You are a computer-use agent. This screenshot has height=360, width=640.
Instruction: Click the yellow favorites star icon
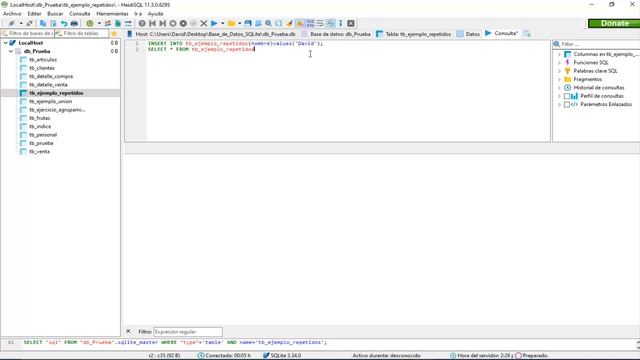[114, 33]
